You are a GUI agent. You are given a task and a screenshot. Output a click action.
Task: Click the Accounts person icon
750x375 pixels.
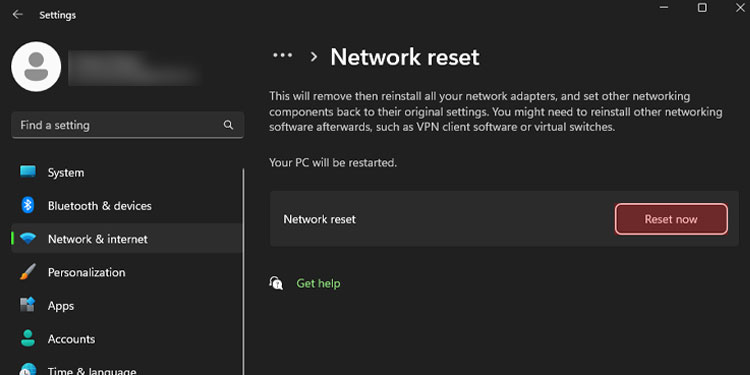28,338
